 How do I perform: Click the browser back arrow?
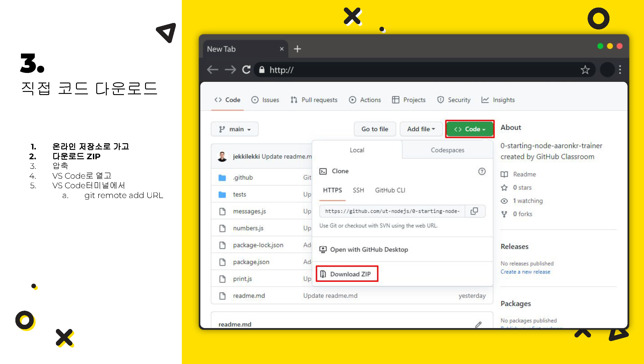pyautogui.click(x=213, y=70)
